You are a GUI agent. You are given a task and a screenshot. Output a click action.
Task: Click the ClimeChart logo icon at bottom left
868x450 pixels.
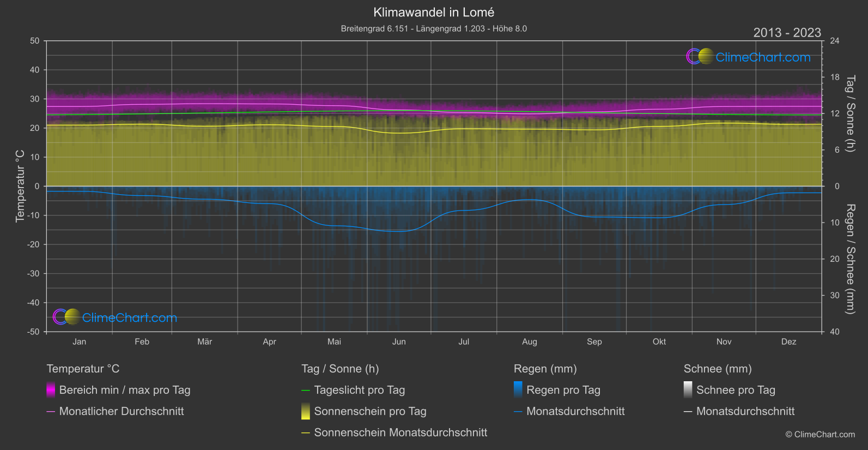pyautogui.click(x=66, y=317)
